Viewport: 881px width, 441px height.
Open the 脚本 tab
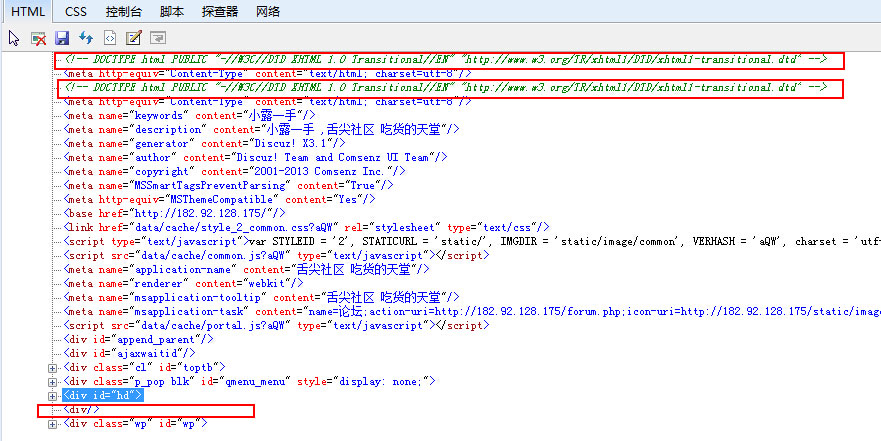point(171,12)
